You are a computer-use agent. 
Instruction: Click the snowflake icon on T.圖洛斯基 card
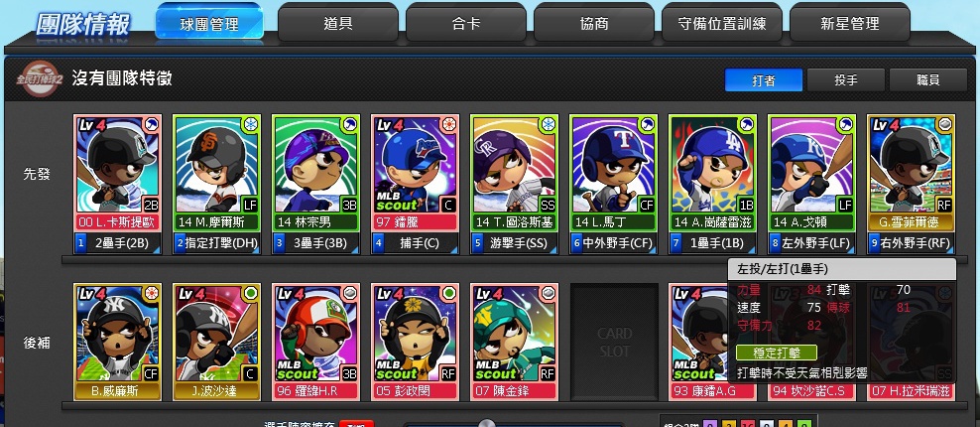tap(549, 125)
